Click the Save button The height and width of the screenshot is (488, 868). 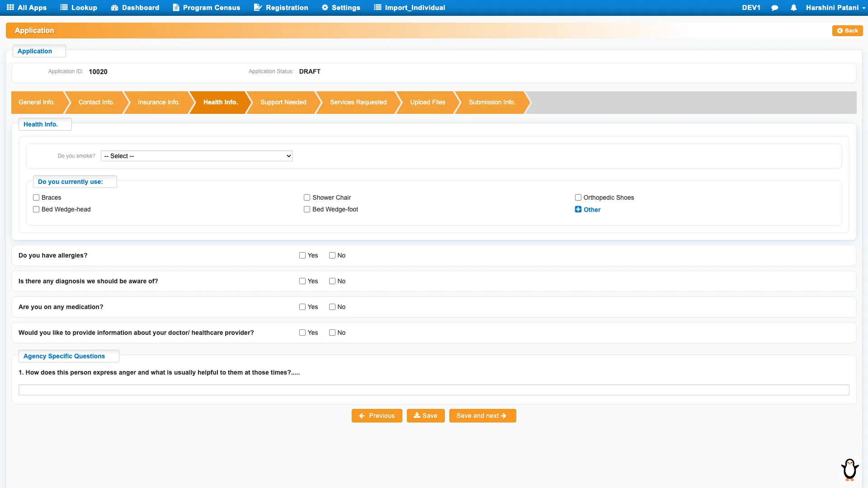[x=425, y=416]
